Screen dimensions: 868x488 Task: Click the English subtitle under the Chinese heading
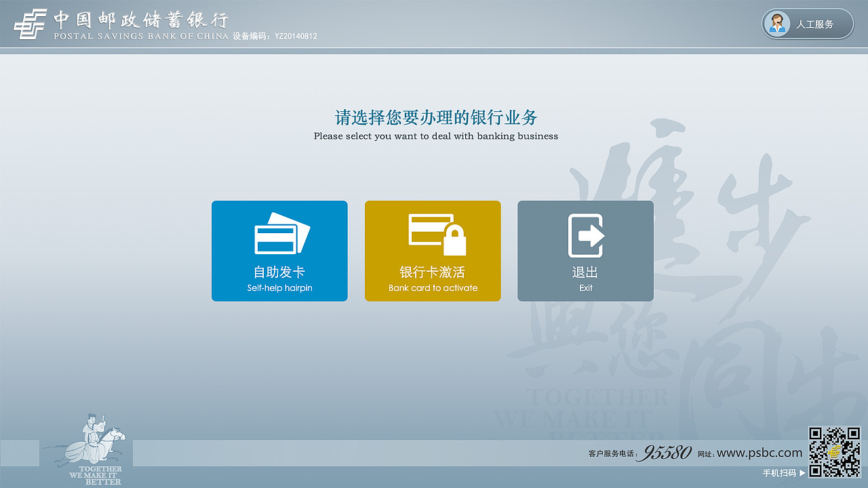click(436, 136)
